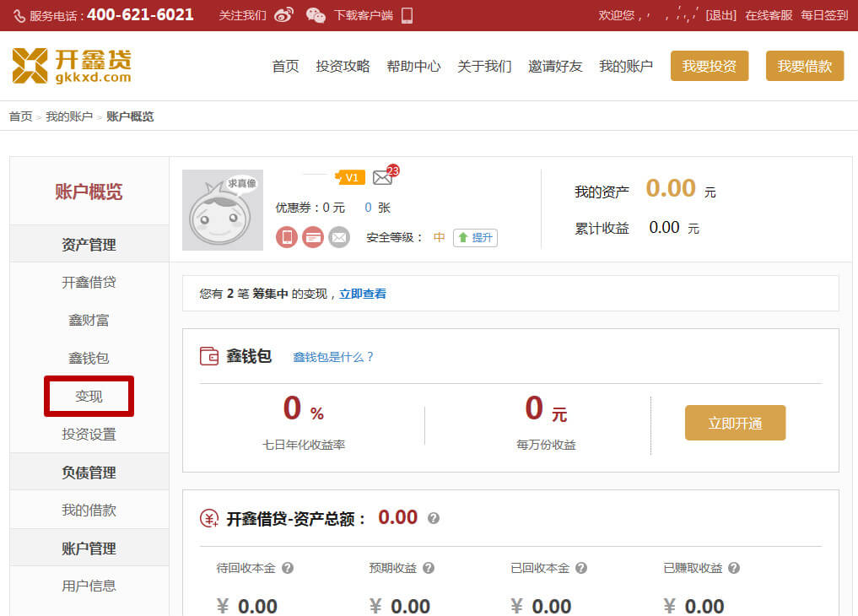This screenshot has width=858, height=616.
Task: Open 投资攻略 in the navigation menu
Action: pos(343,67)
